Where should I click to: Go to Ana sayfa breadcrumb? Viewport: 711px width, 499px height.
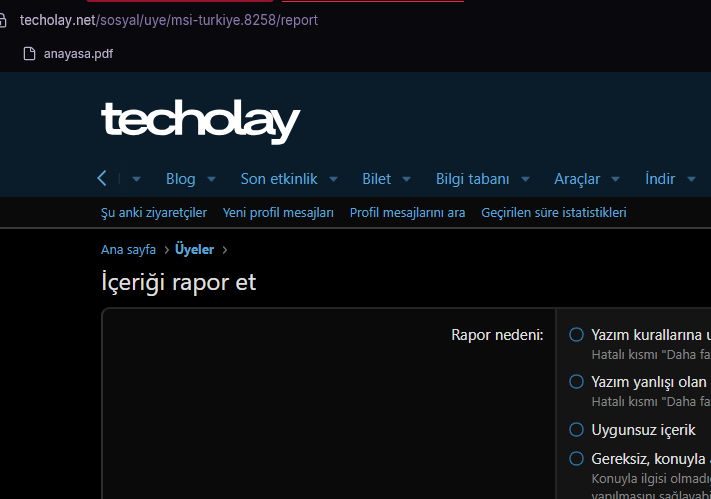[x=128, y=250]
